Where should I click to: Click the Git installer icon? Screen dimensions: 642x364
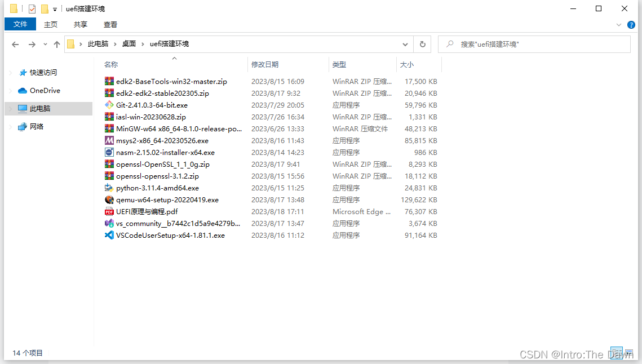pyautogui.click(x=109, y=105)
